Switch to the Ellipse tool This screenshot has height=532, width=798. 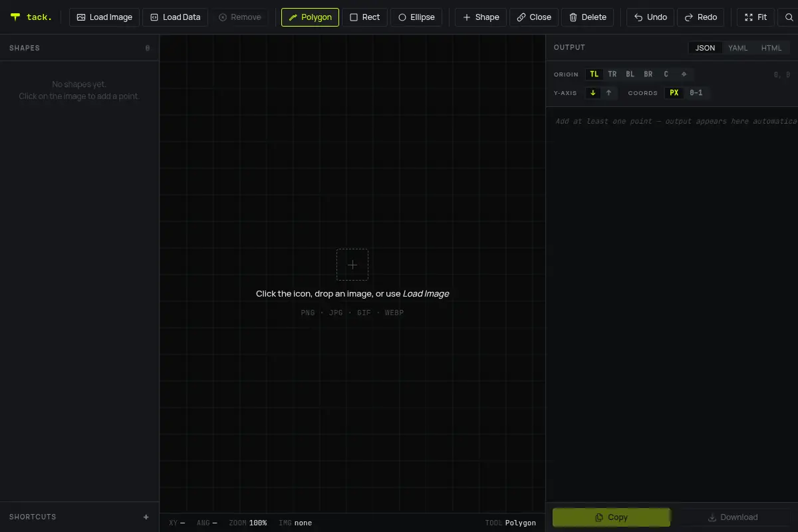(x=416, y=17)
